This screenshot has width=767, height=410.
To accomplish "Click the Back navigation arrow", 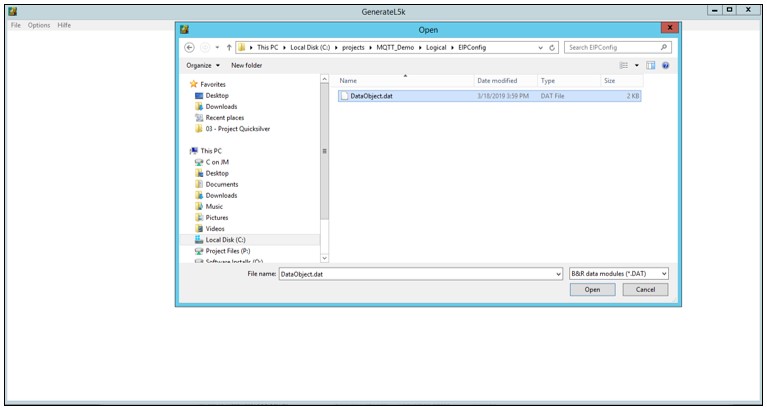I will coord(190,47).
